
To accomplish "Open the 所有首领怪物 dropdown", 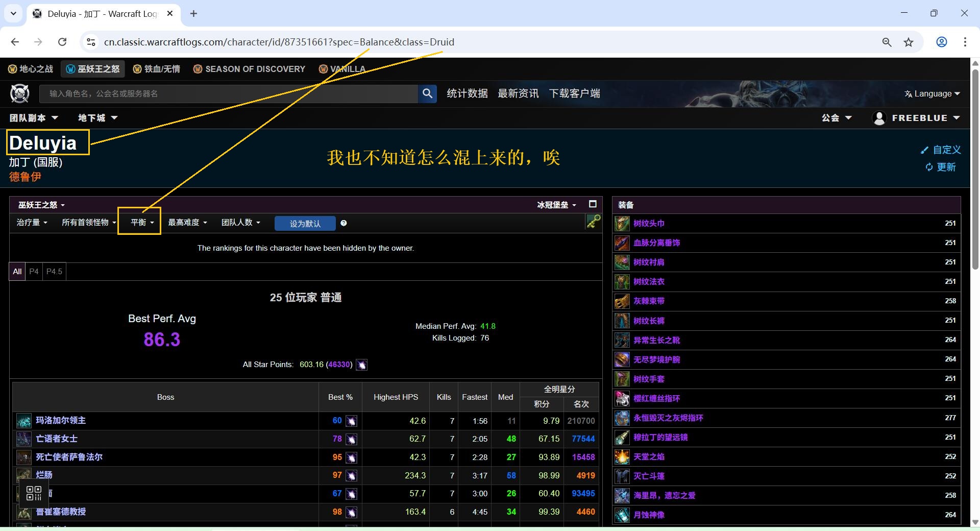I will point(89,222).
